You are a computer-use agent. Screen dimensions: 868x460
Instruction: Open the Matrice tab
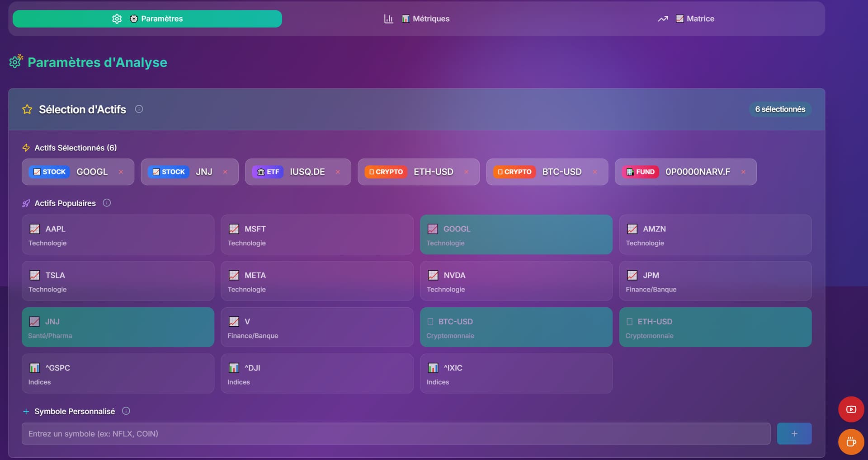686,19
